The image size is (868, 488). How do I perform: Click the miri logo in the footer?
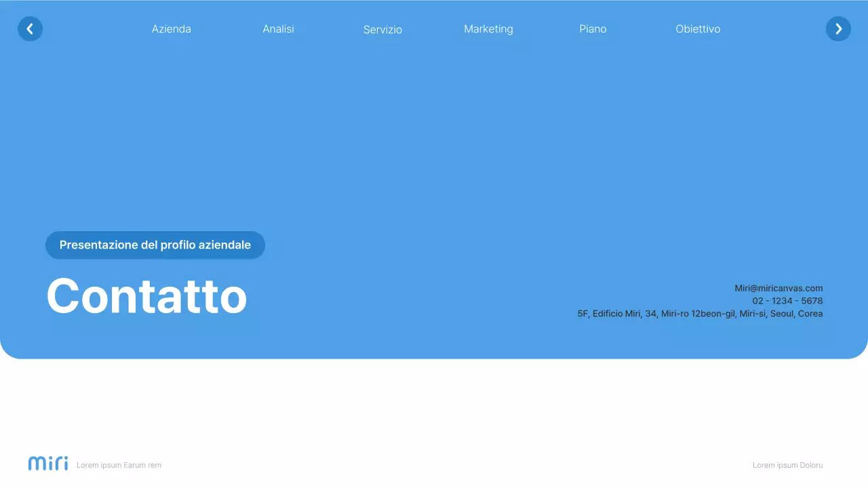pyautogui.click(x=47, y=463)
